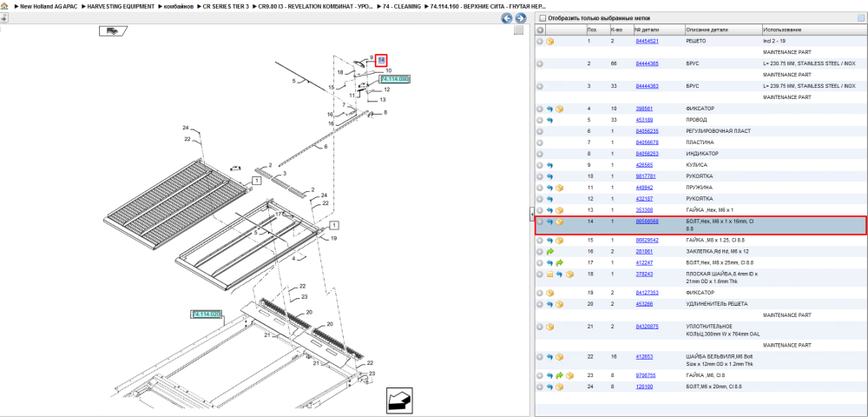Screen dimensions: 868x417
Task: Click the box icon for part 84320875
Action: pyautogui.click(x=549, y=327)
